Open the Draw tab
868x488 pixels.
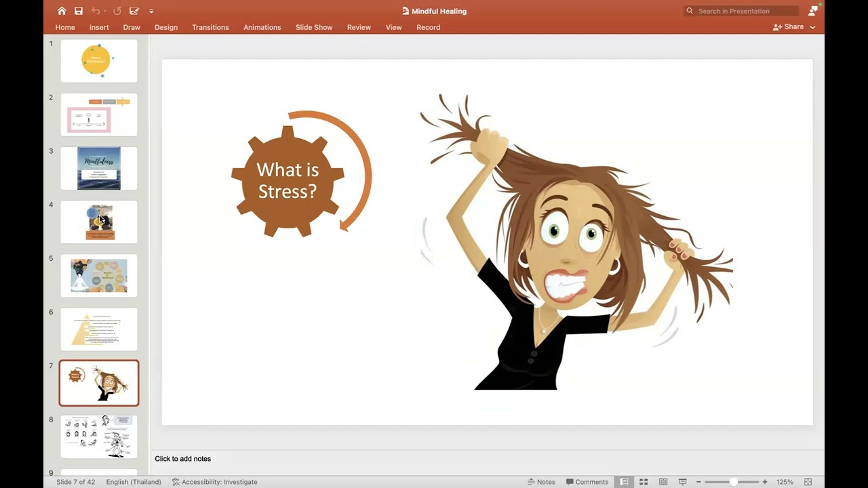[x=132, y=27]
